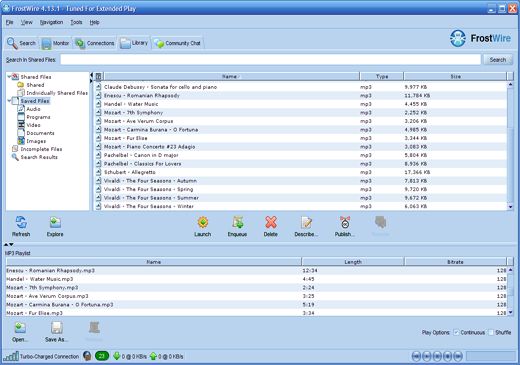Select 'Claude Debussy - Sonata for cello and piano'
The height and width of the screenshot is (365, 520).
(x=301, y=87)
